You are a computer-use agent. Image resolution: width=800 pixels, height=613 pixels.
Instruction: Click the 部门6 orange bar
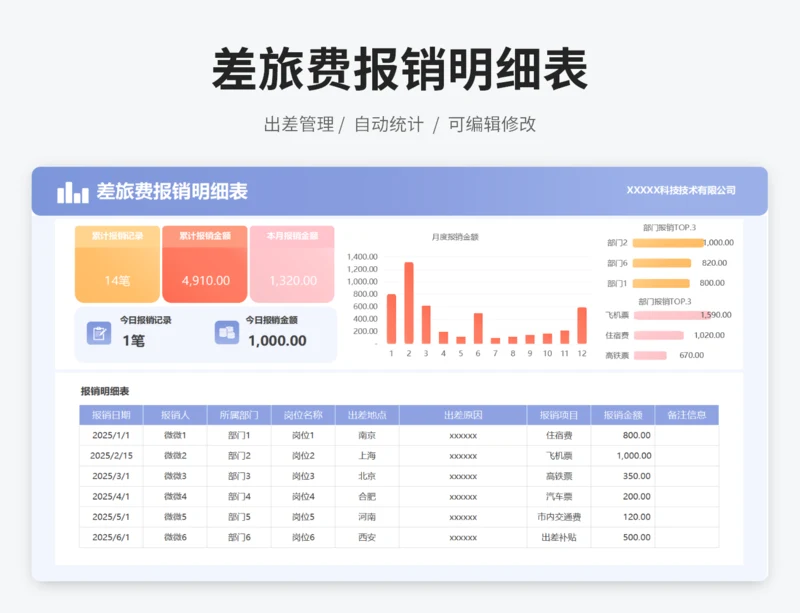662,263
